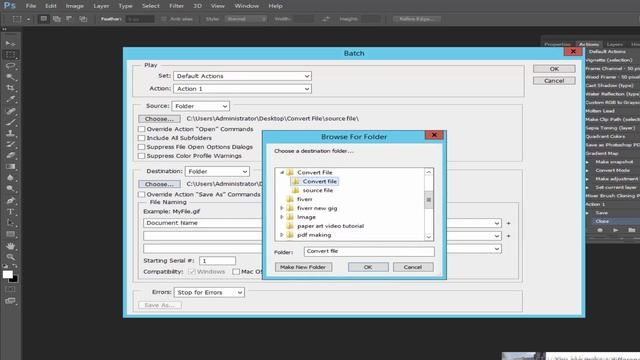Expand the Image folder in tree
The height and width of the screenshot is (360, 640).
pos(282,217)
